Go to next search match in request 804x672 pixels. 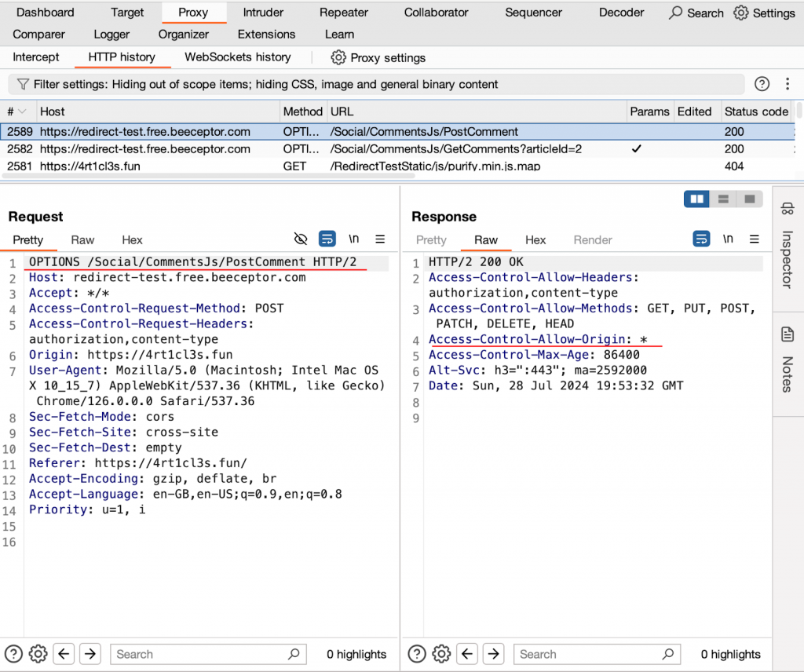click(x=90, y=653)
